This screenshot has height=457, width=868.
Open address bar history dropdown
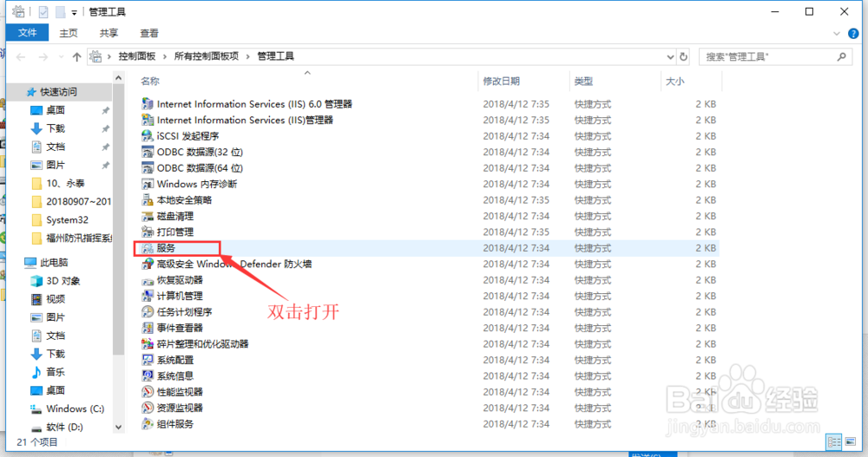(670, 56)
